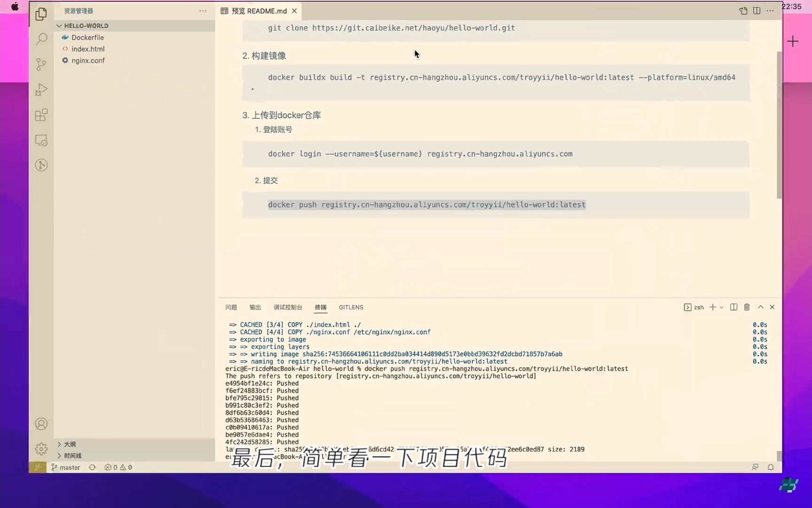812x508 pixels.
Task: Kill the terminal with trash icon
Action: (747, 307)
